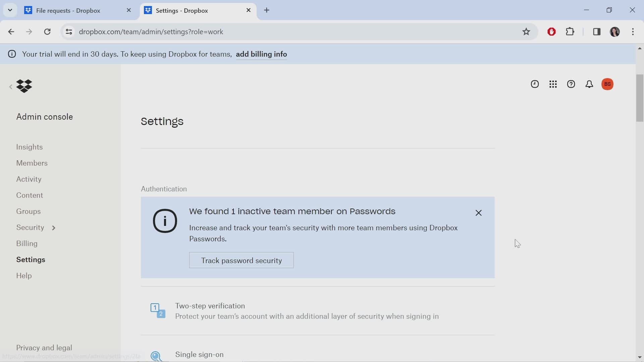Click Track password security button
The image size is (644, 362).
point(241,260)
